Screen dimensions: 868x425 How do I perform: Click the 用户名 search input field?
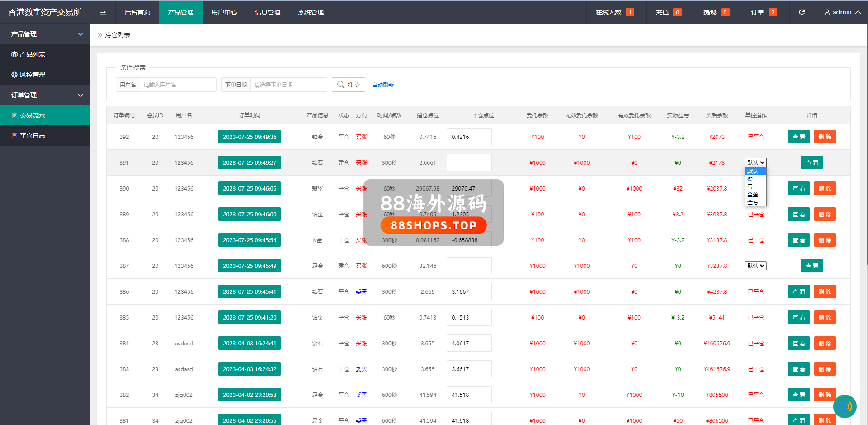[x=178, y=85]
